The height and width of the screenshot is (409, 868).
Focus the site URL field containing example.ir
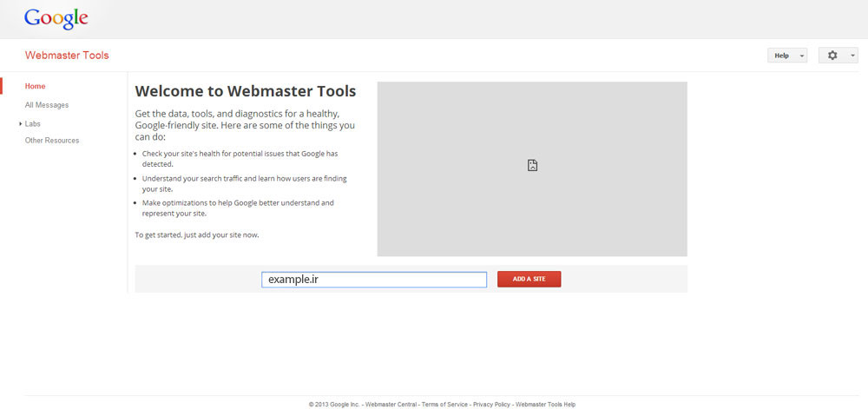click(373, 280)
